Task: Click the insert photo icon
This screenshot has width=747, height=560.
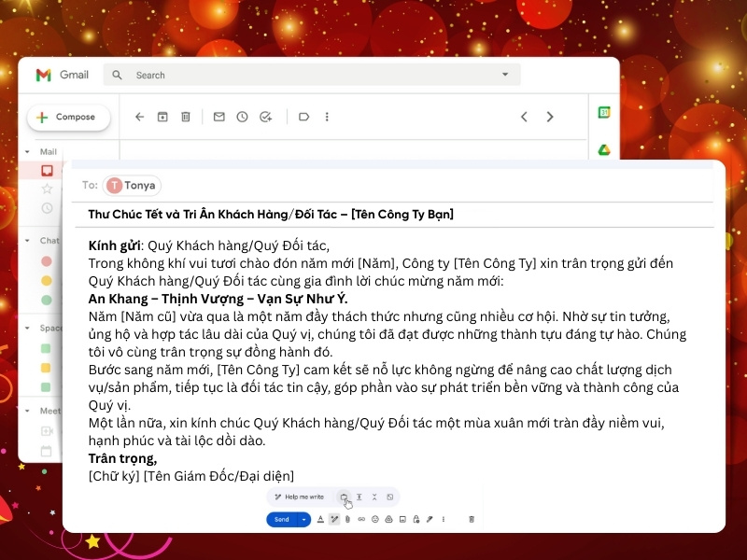Action: tap(402, 519)
